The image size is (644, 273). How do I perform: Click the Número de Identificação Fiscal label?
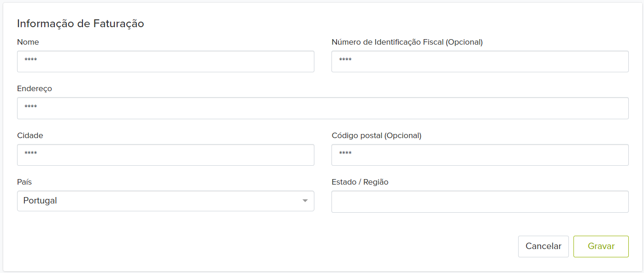(x=407, y=42)
